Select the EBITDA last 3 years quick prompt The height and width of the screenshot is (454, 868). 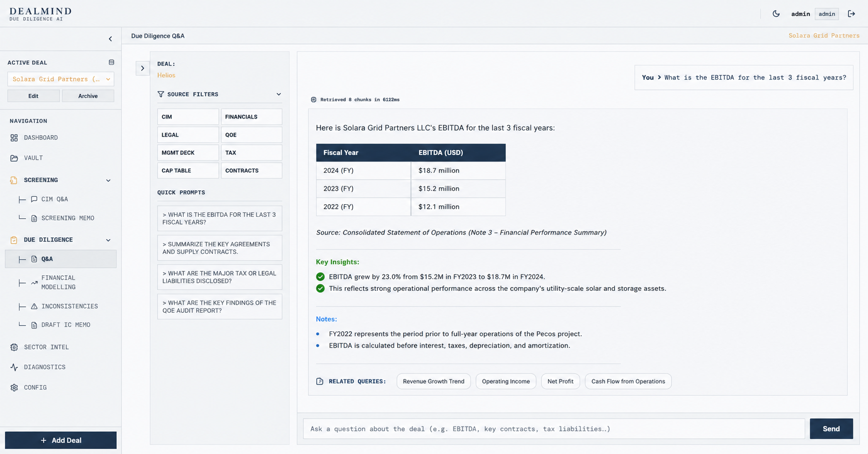(219, 218)
